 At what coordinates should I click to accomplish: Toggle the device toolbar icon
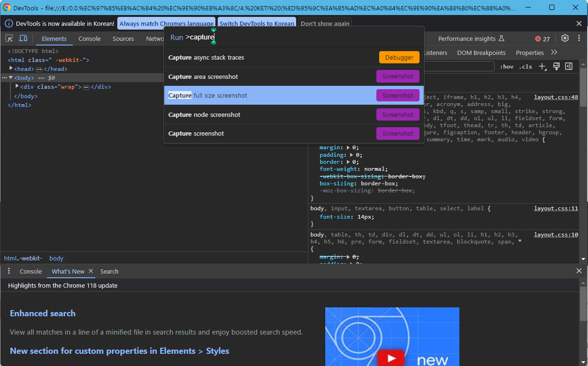23,38
